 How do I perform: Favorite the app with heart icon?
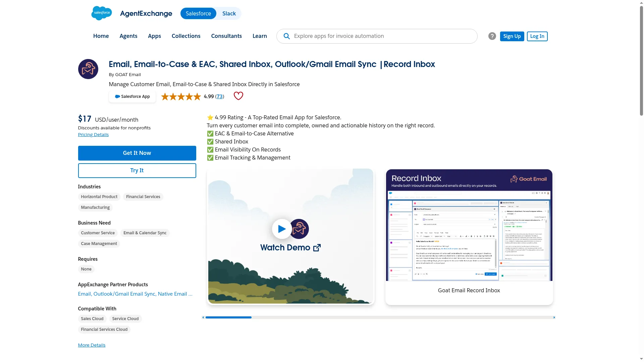(238, 96)
